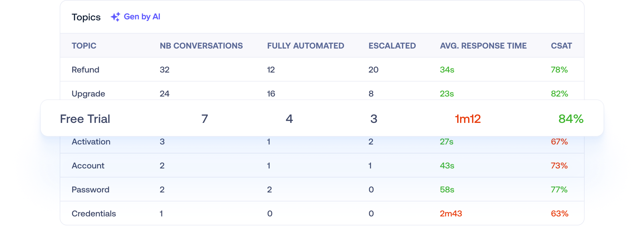
Task: Sort by the TOPIC column header
Action: click(84, 46)
